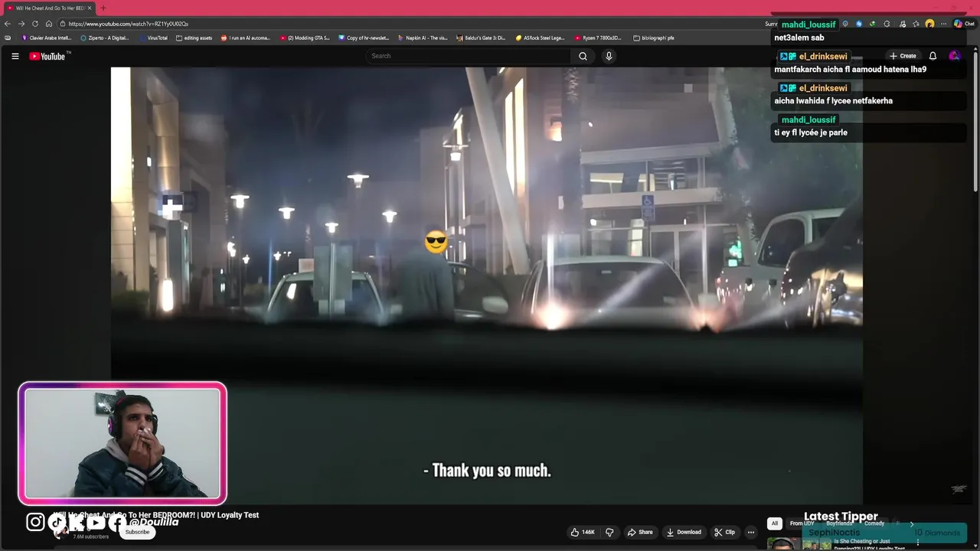Image resolution: width=980 pixels, height=551 pixels.
Task: Open the YouTube guide hamburger menu
Action: point(15,56)
